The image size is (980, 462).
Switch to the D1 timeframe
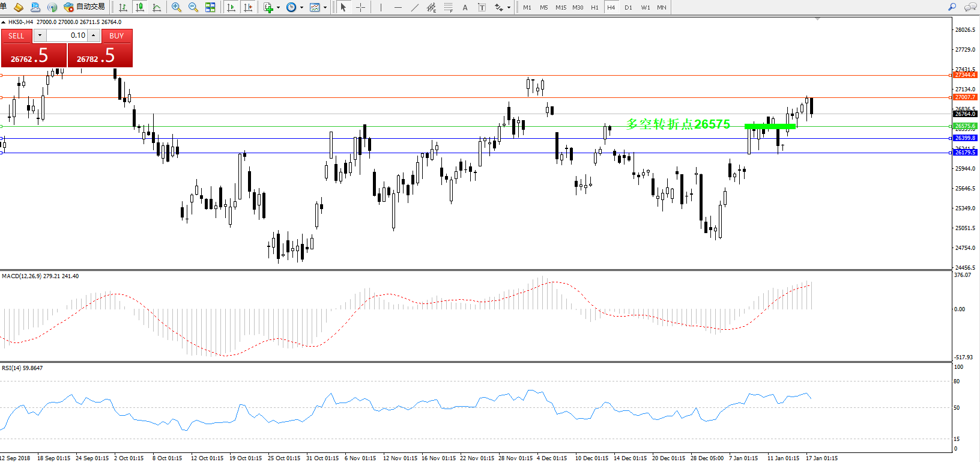coord(628,7)
